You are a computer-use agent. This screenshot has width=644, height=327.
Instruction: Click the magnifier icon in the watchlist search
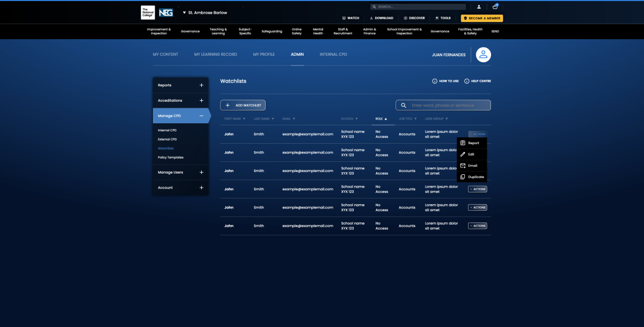pyautogui.click(x=404, y=106)
